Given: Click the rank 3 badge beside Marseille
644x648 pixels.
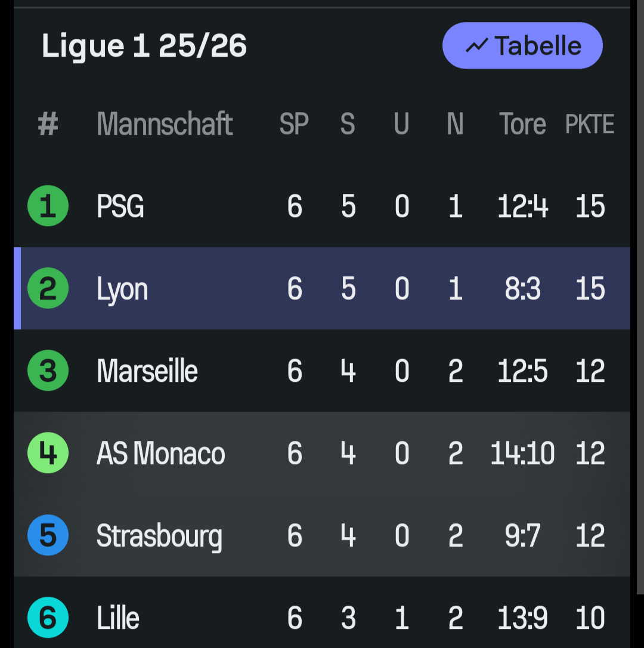Looking at the screenshot, I should [x=48, y=371].
